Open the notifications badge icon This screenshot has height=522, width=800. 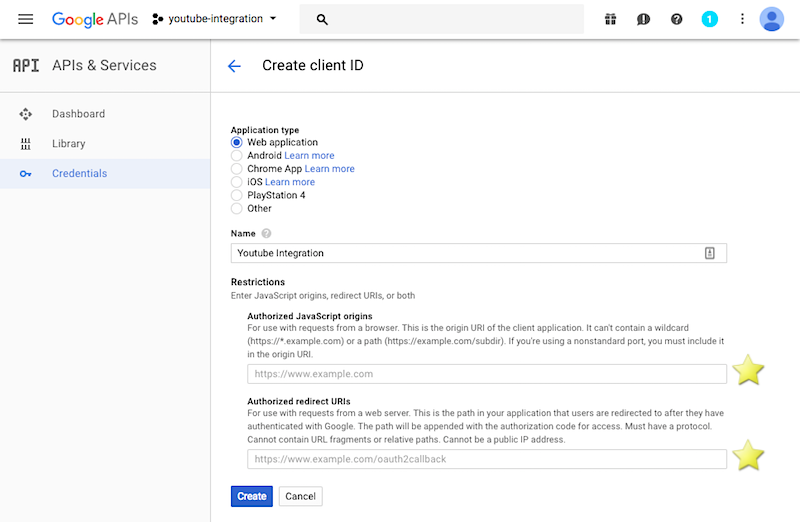click(710, 19)
